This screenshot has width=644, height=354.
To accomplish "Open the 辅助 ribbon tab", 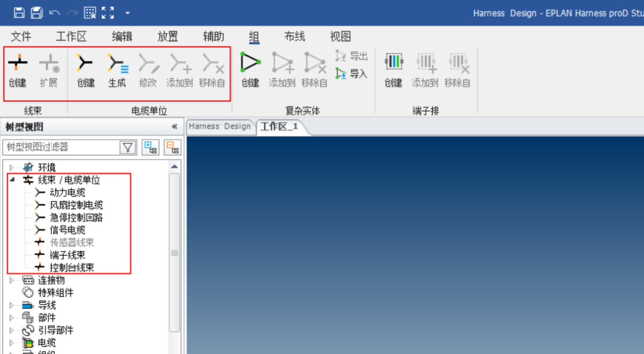I will [x=213, y=36].
